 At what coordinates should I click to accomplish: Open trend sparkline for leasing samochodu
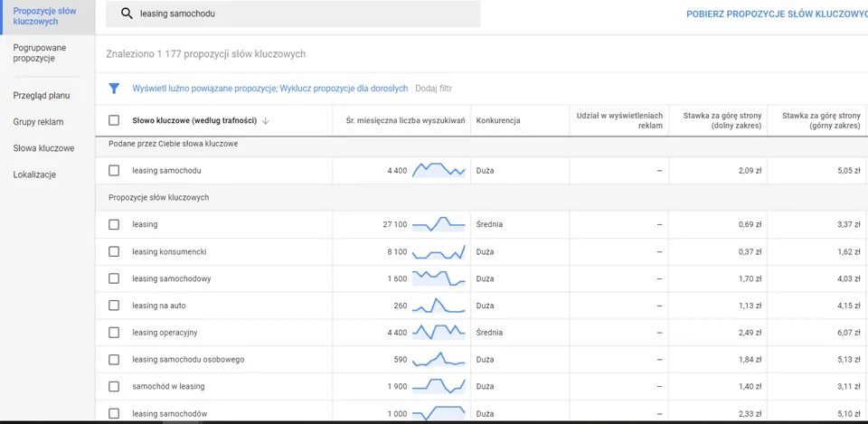tap(439, 170)
